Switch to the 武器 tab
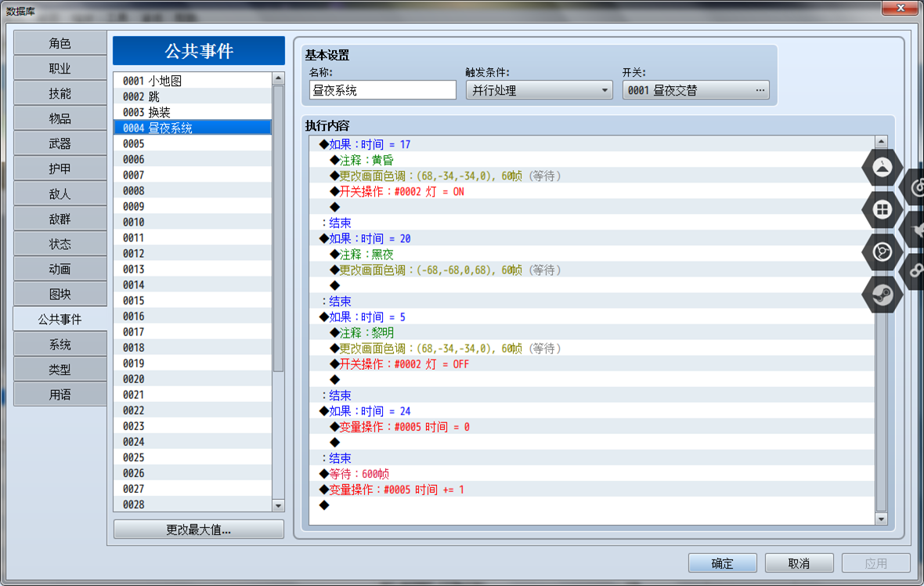Viewport: 924px width, 586px height. point(60,143)
